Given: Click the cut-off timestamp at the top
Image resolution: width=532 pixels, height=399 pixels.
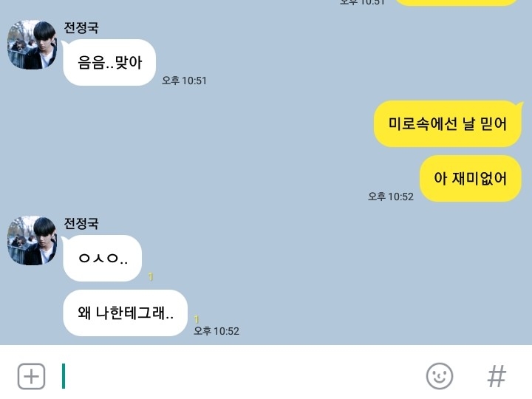Looking at the screenshot, I should pos(361,2).
